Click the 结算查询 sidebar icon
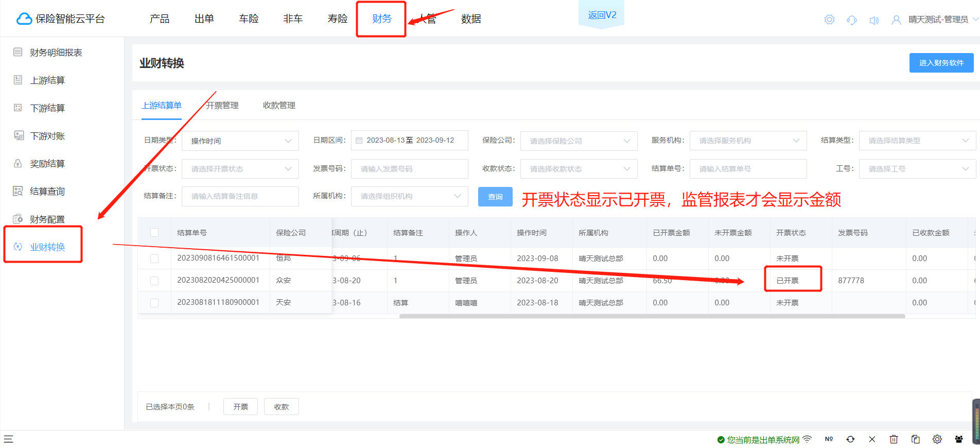This screenshot has width=980, height=448. point(18,191)
